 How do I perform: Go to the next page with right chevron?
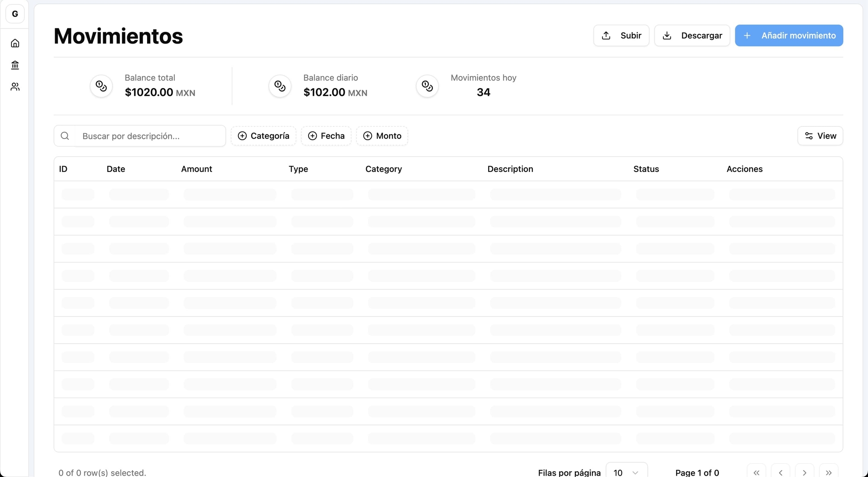[804, 472]
